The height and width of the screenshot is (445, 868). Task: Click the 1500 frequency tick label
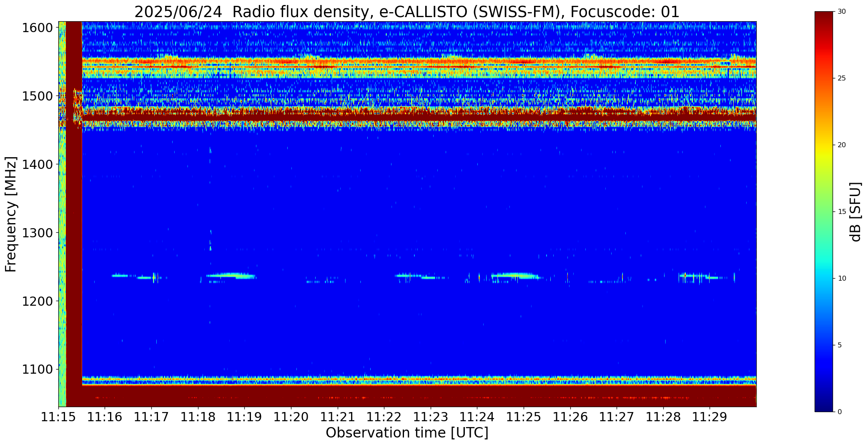click(x=37, y=96)
